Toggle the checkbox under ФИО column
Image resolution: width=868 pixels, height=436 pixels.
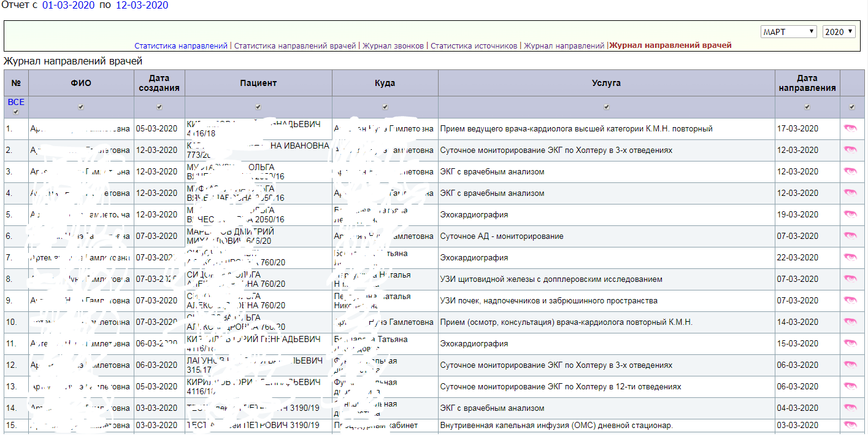pyautogui.click(x=81, y=107)
